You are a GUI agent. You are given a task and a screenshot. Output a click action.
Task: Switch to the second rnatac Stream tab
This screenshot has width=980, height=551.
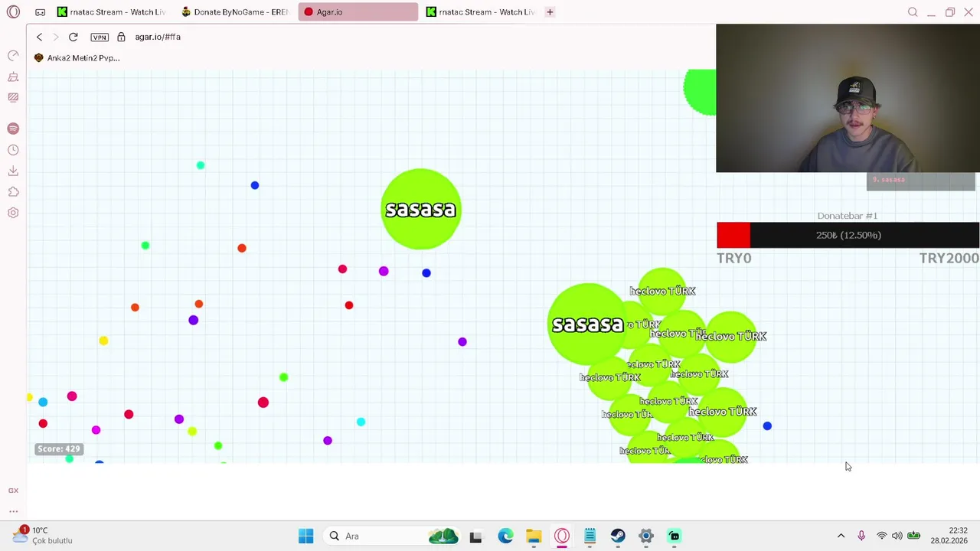click(481, 12)
